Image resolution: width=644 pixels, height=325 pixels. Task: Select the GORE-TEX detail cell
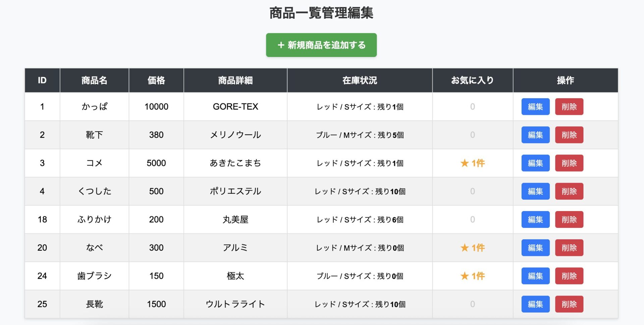click(235, 107)
